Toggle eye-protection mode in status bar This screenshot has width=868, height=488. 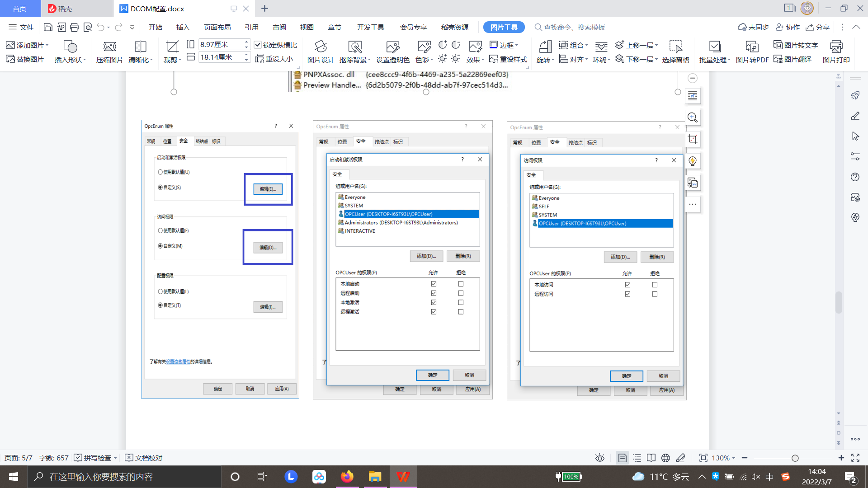[x=599, y=458]
